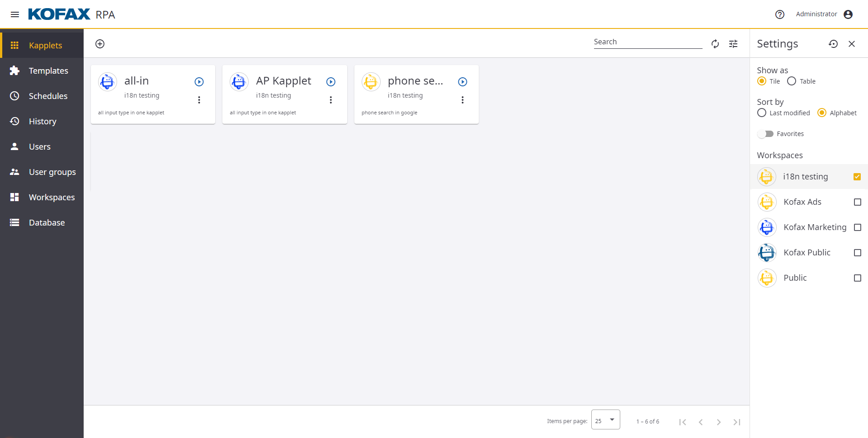Enable the Kofax Marketing workspace checkbox
The height and width of the screenshot is (438, 868).
tap(857, 227)
